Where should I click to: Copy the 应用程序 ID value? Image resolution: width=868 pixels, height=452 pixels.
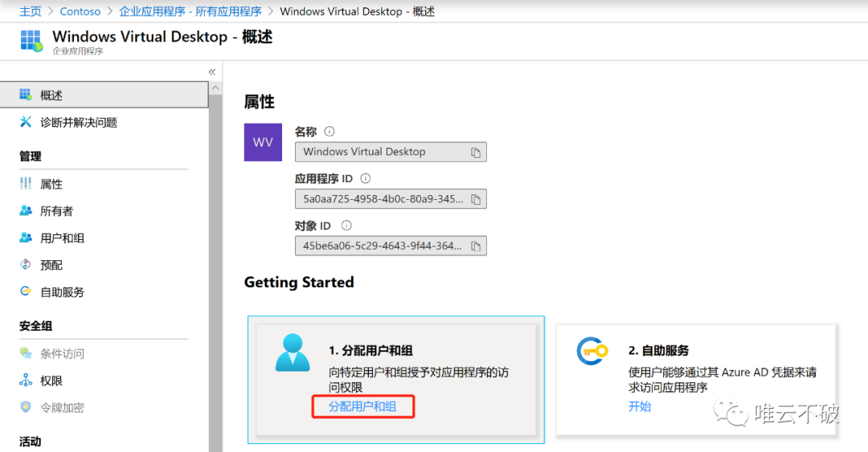point(476,199)
